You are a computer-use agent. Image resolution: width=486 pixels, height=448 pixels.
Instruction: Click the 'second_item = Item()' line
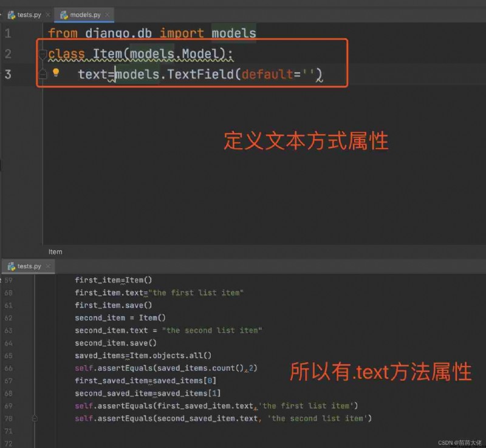click(120, 318)
